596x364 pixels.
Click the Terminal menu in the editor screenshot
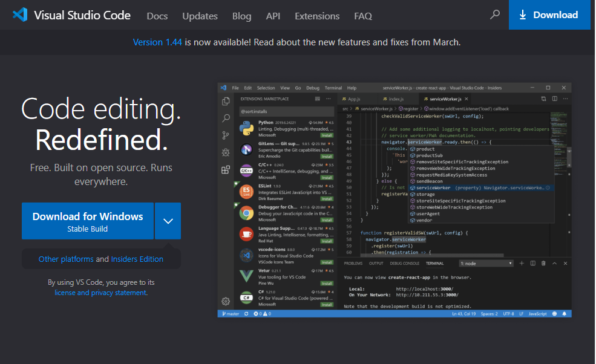333,88
